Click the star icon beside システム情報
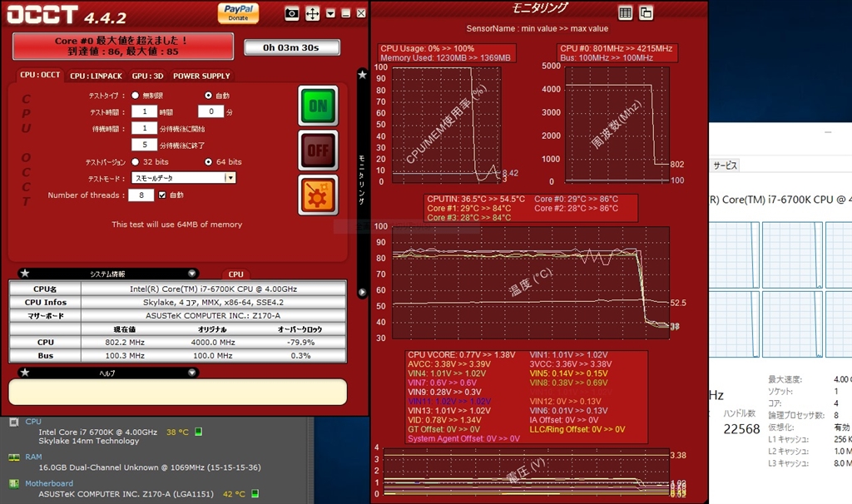Image resolution: width=852 pixels, height=504 pixels. (x=24, y=274)
